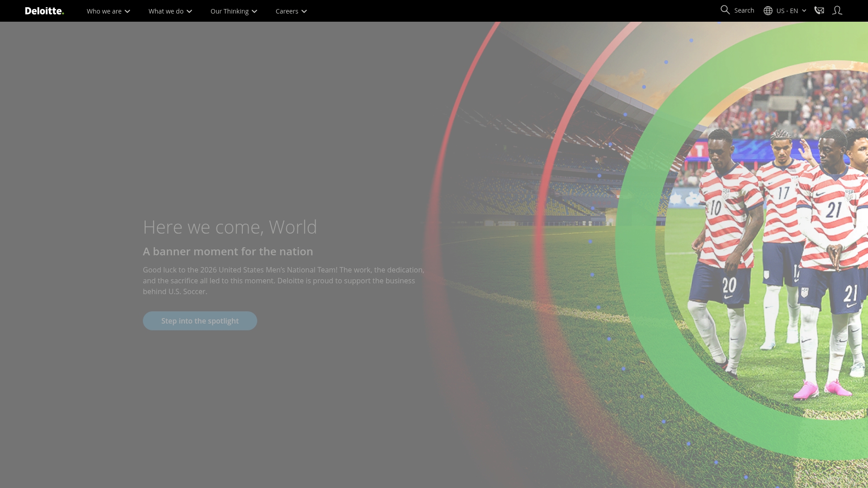Open the Our Thinking menu
This screenshot has width=868, height=488.
(x=234, y=11)
